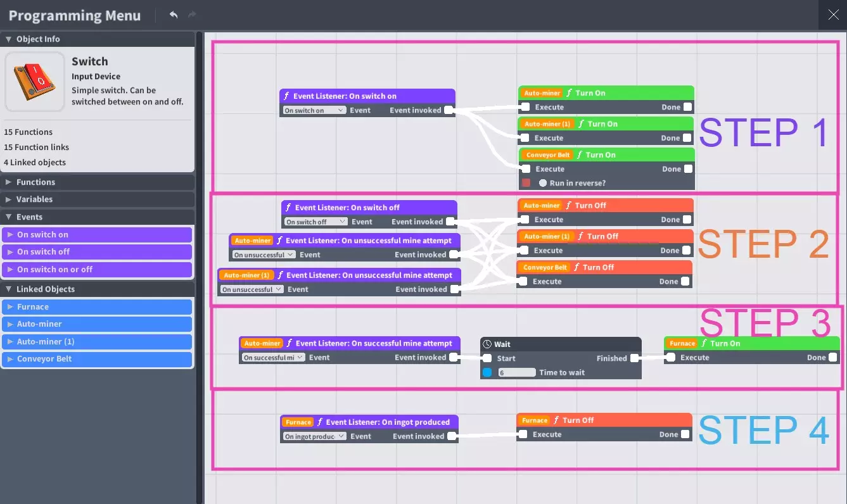Image resolution: width=847 pixels, height=504 pixels.
Task: Click Event invoked port of 'On switch on' listener
Action: (449, 110)
